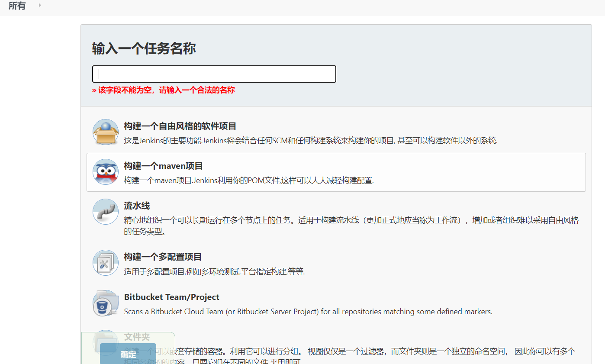The width and height of the screenshot is (605, 364).
Task: Click the maven description mentioning POM文件
Action: (x=249, y=180)
